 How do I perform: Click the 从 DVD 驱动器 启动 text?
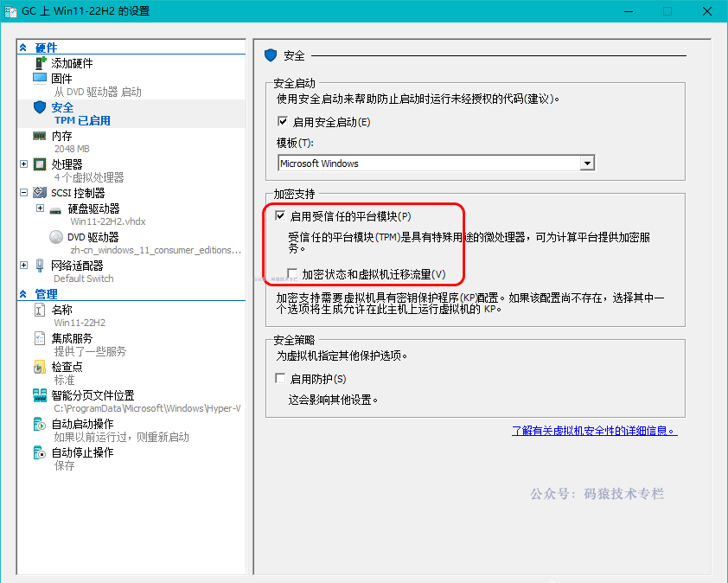point(98,92)
